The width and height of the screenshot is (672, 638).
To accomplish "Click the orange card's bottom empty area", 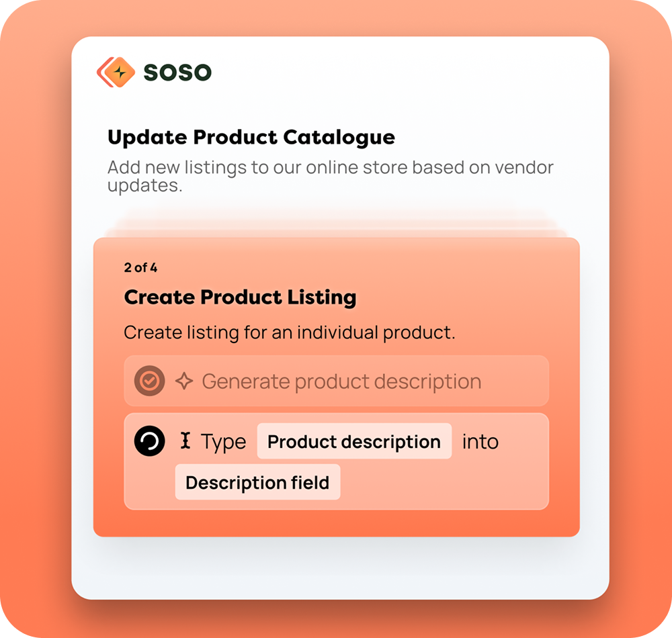I will pos(336,523).
